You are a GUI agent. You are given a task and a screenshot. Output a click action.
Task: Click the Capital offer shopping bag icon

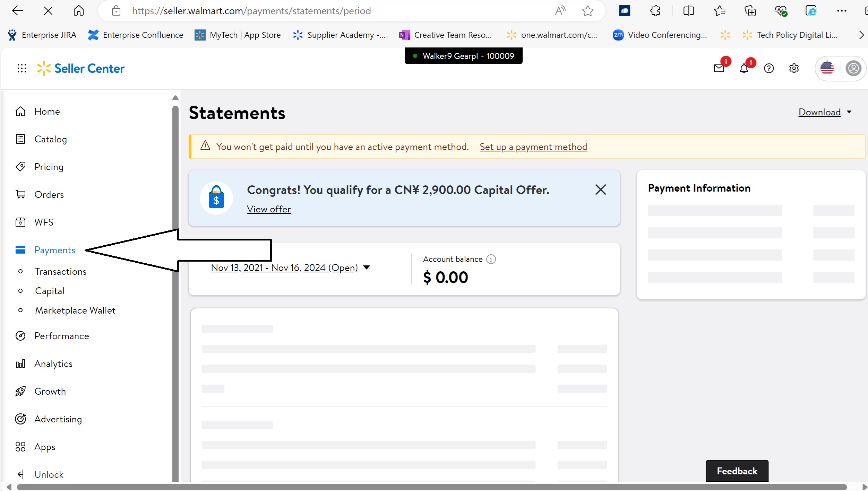click(x=216, y=198)
